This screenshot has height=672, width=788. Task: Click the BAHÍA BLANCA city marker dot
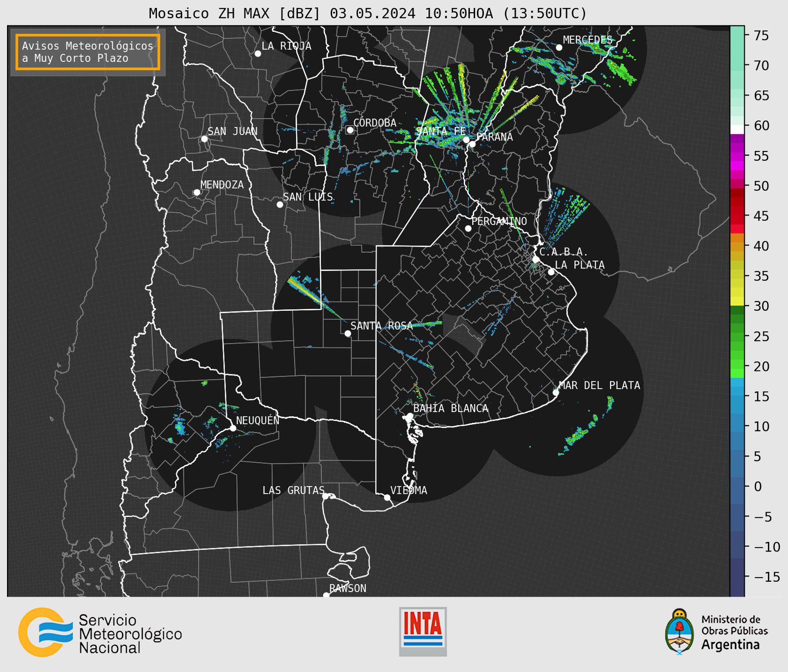click(x=410, y=416)
